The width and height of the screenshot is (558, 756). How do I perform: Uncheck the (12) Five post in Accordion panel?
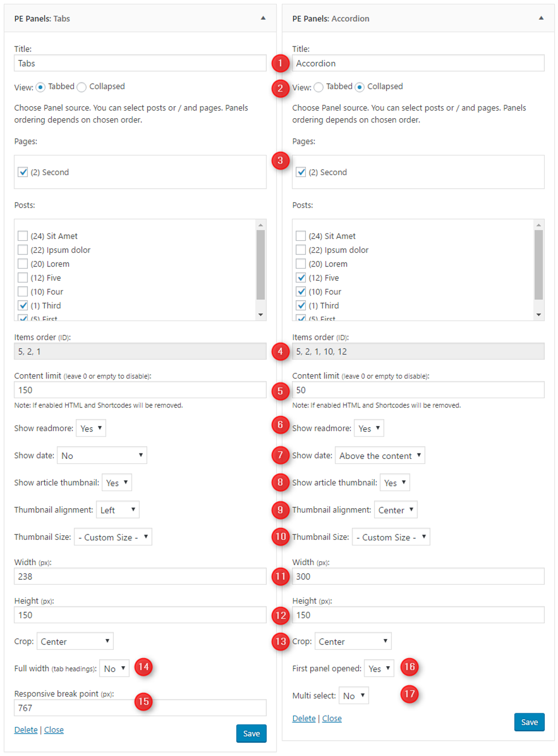pyautogui.click(x=301, y=277)
